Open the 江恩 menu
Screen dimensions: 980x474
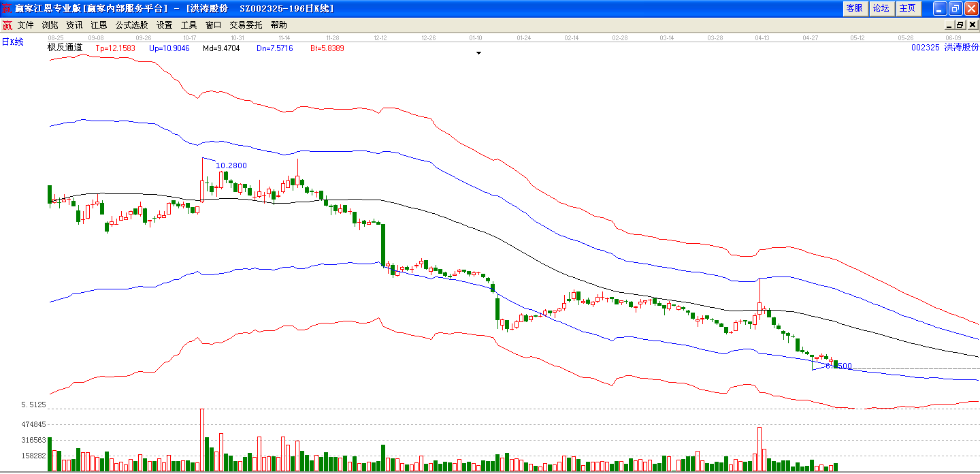click(99, 25)
